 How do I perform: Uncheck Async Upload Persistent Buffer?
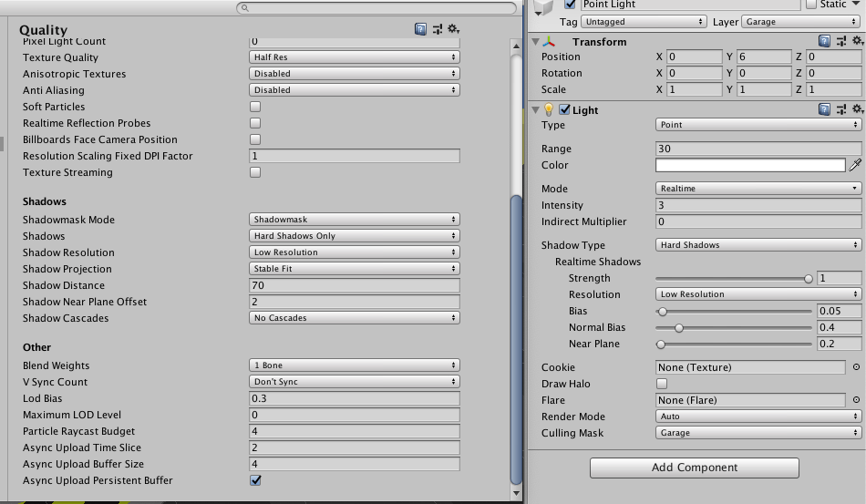[255, 480]
